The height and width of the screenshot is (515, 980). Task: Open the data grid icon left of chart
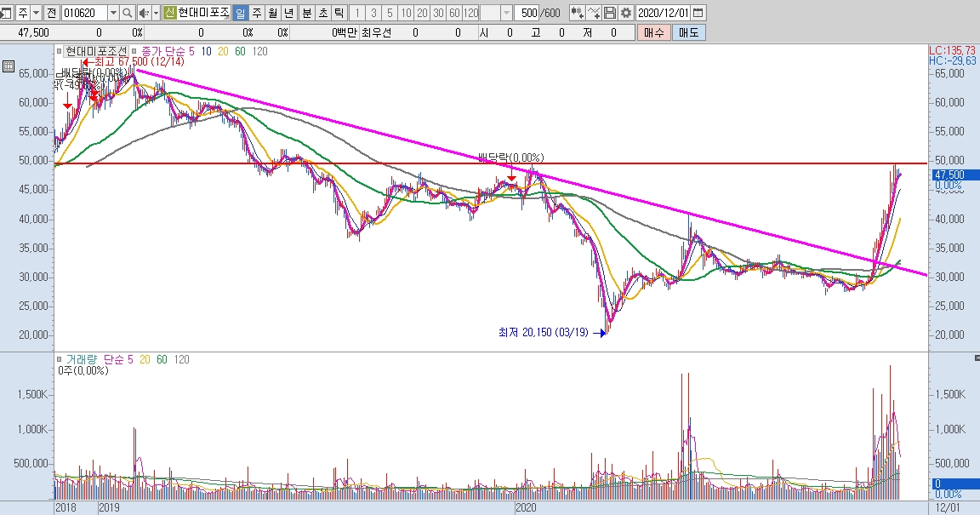coord(9,66)
